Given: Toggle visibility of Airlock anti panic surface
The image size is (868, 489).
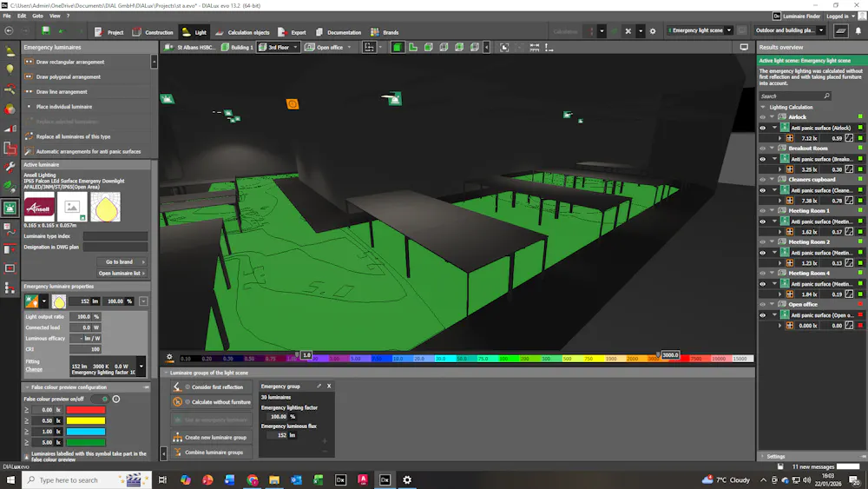Looking at the screenshot, I should point(763,128).
